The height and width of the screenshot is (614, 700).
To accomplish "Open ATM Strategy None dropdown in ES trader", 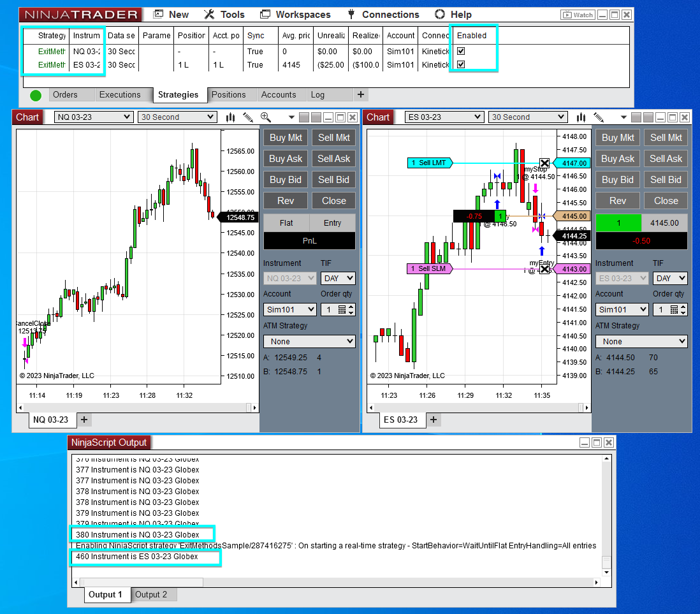I will (x=641, y=342).
